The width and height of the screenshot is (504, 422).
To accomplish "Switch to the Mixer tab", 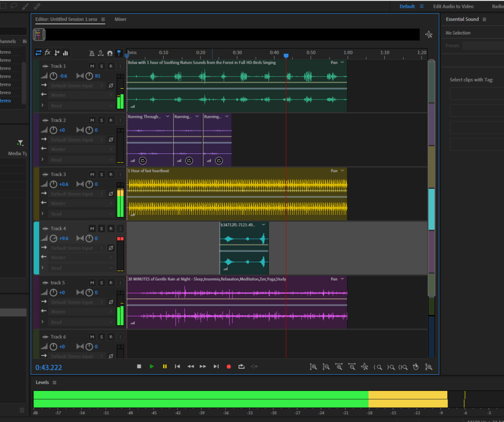I will [120, 19].
